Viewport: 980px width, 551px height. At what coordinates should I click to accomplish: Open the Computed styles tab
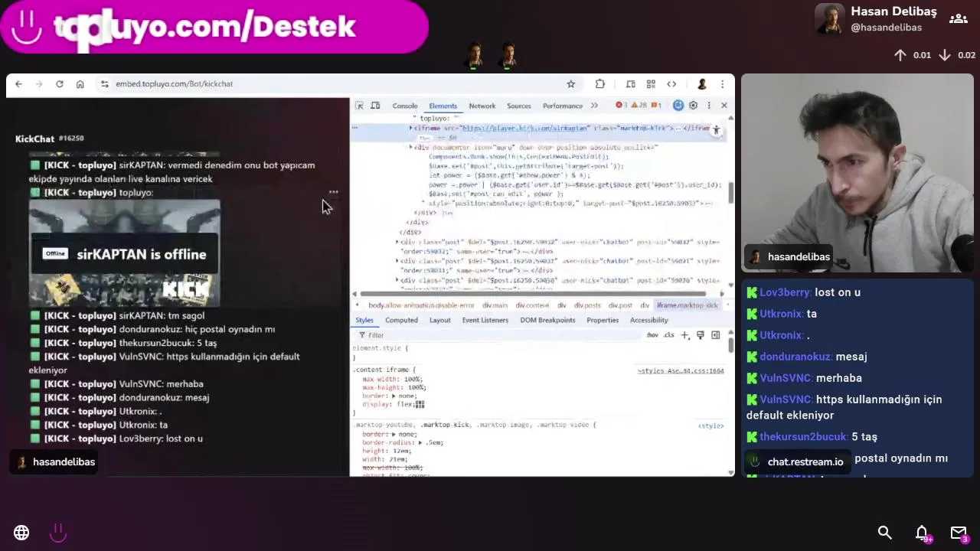click(x=401, y=320)
